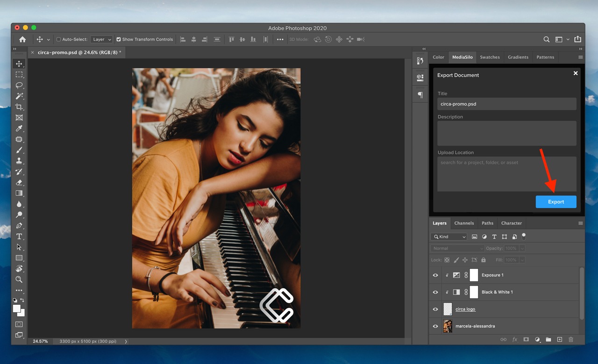Activate the Zoom tool
The height and width of the screenshot is (364, 598).
click(x=19, y=280)
